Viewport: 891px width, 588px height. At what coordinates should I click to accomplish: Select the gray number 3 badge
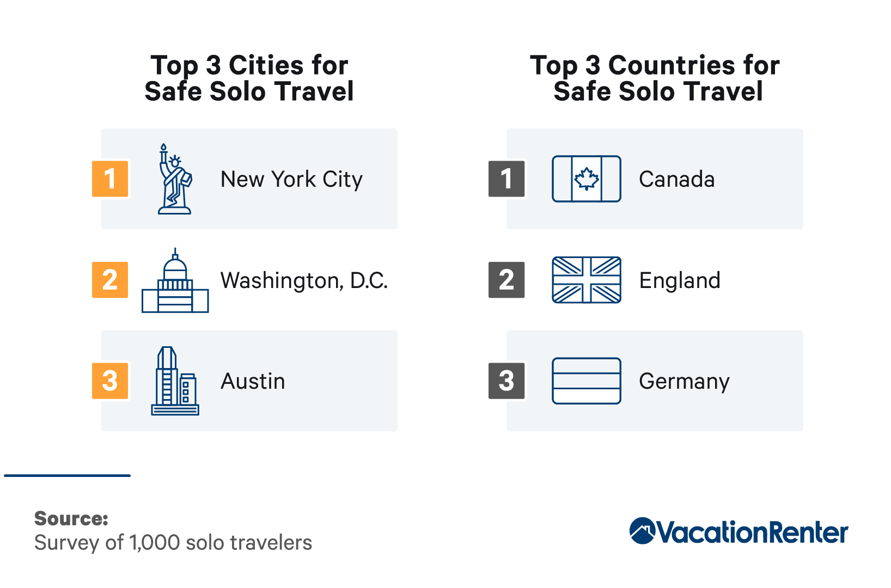point(506,381)
